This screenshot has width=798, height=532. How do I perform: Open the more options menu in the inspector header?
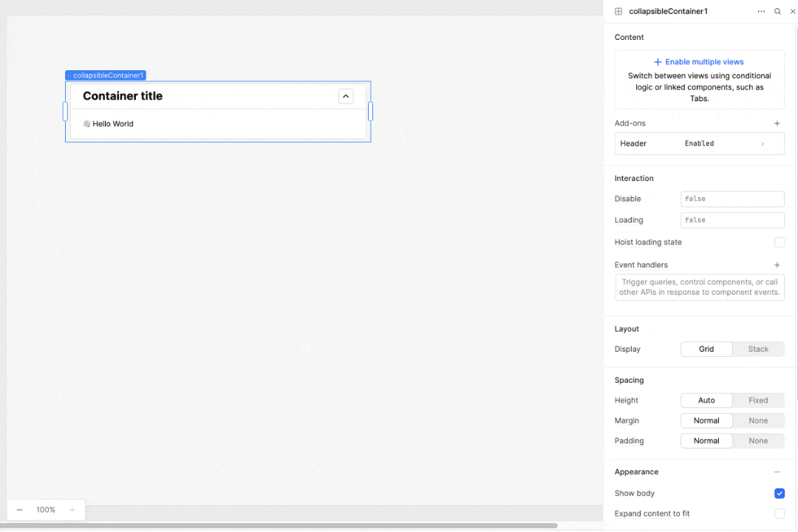tap(761, 11)
